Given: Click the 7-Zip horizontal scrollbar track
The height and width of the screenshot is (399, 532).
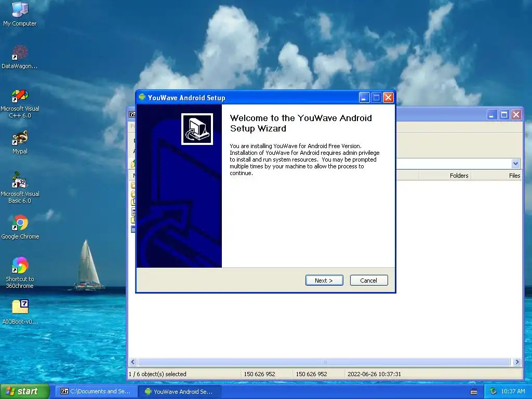Looking at the screenshot, I should (x=324, y=362).
